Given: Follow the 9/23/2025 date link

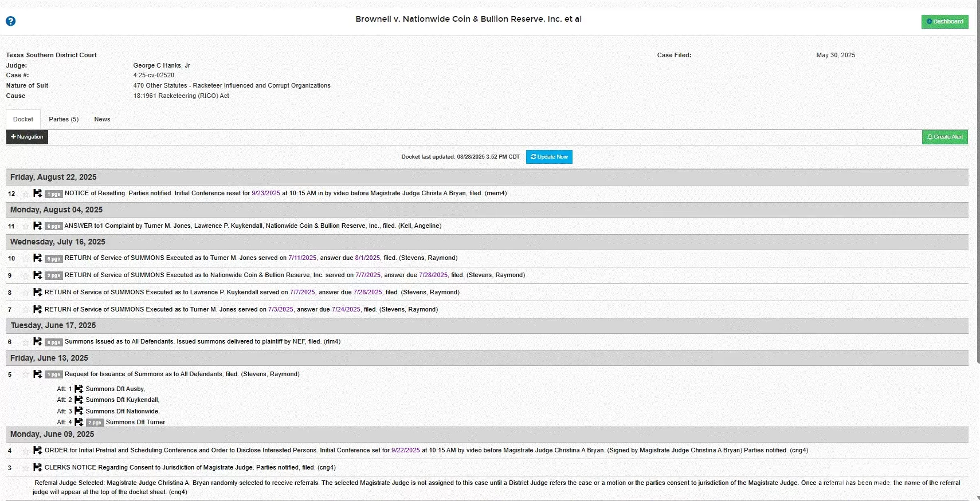Looking at the screenshot, I should tap(266, 194).
